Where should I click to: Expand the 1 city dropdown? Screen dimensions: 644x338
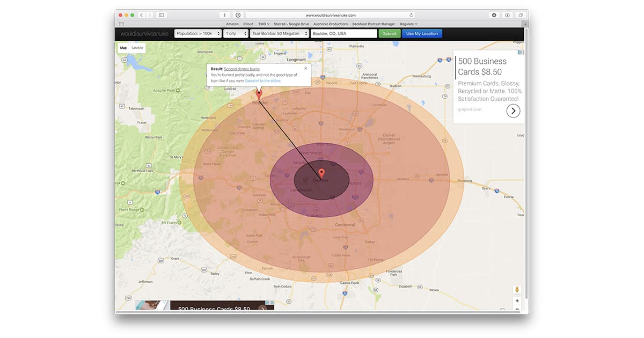[236, 33]
